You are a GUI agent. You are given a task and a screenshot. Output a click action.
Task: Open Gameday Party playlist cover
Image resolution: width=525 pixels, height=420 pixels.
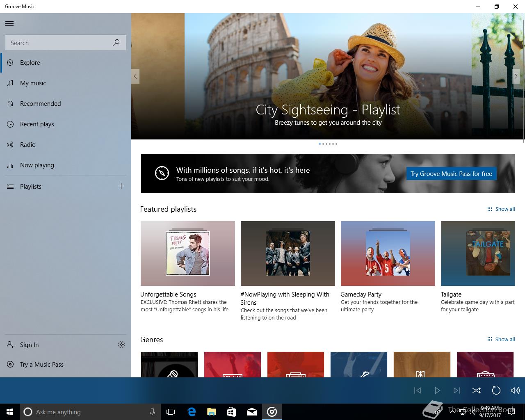coord(388,253)
